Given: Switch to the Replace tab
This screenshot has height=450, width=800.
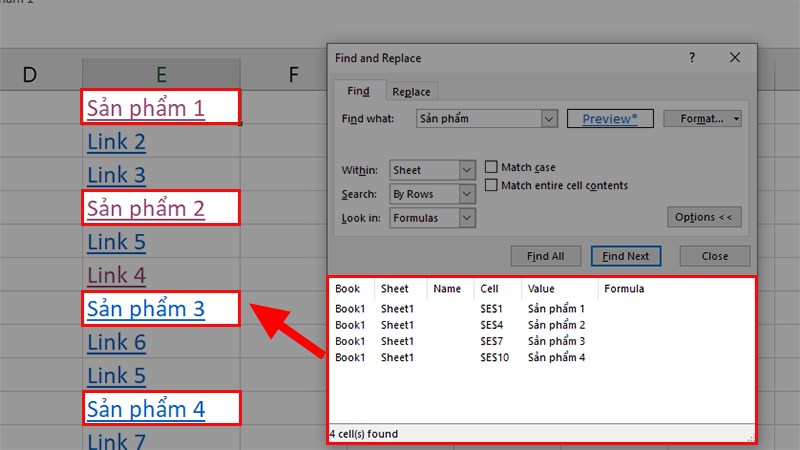Looking at the screenshot, I should point(411,92).
